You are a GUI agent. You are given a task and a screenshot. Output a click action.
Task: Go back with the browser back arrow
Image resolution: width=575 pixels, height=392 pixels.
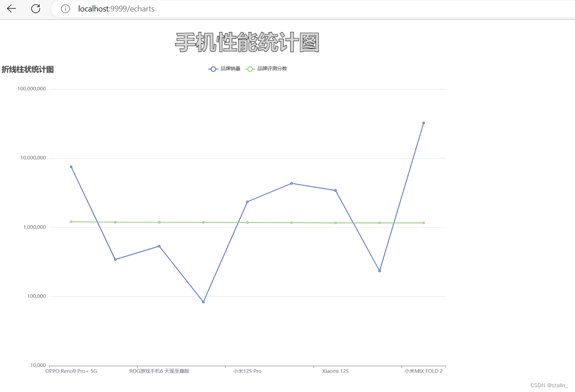point(11,8)
